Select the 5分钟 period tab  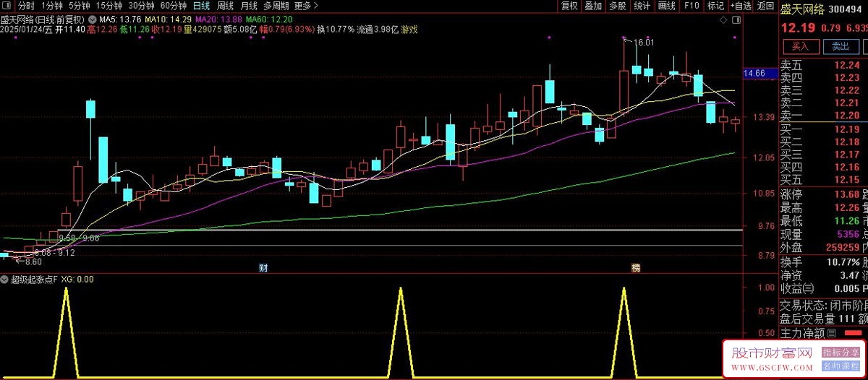pos(80,6)
